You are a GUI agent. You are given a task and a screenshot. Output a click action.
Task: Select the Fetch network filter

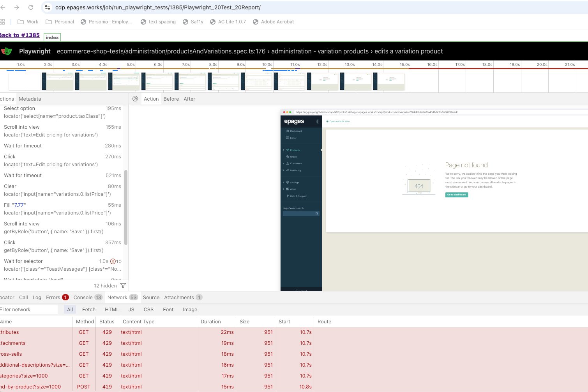coord(88,309)
